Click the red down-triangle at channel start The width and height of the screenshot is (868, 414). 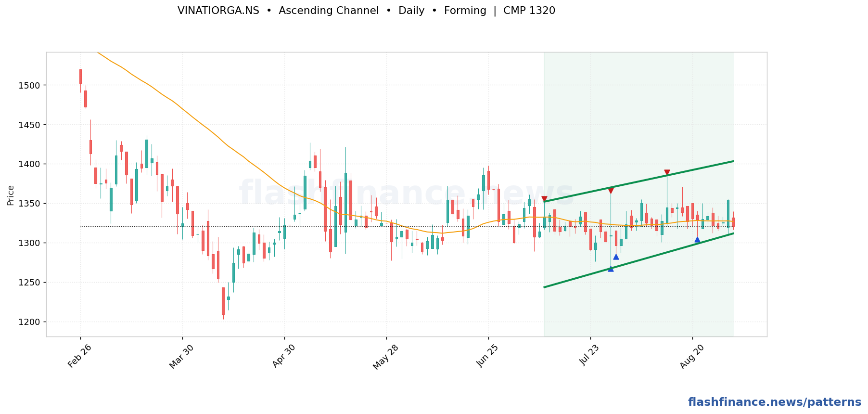(x=544, y=199)
